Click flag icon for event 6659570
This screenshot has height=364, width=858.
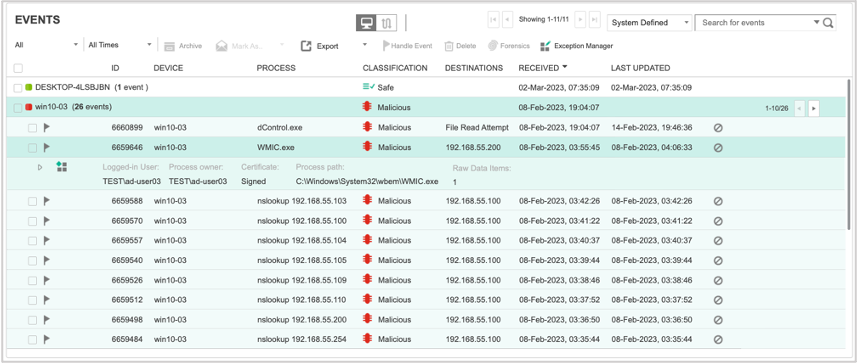pos(47,221)
